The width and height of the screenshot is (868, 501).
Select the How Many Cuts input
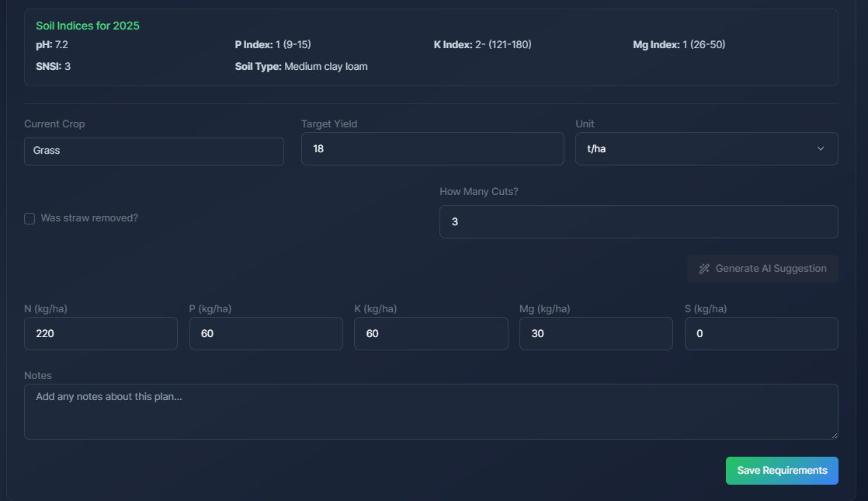[x=638, y=222]
